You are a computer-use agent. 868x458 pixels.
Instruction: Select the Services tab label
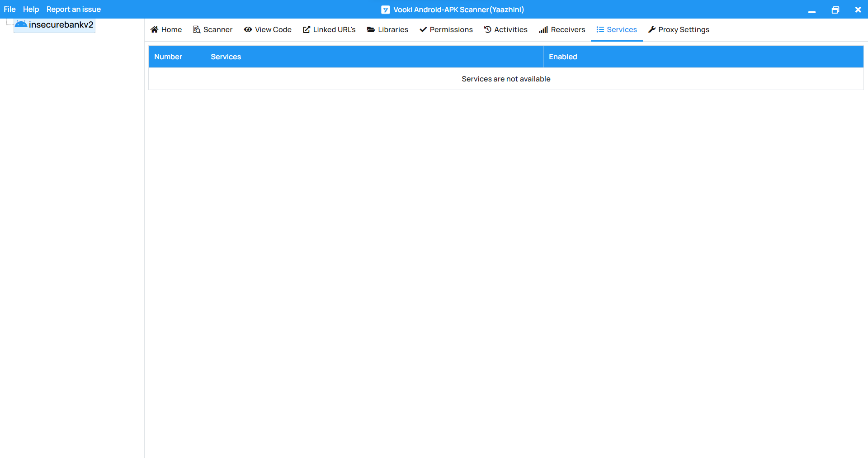pos(622,29)
